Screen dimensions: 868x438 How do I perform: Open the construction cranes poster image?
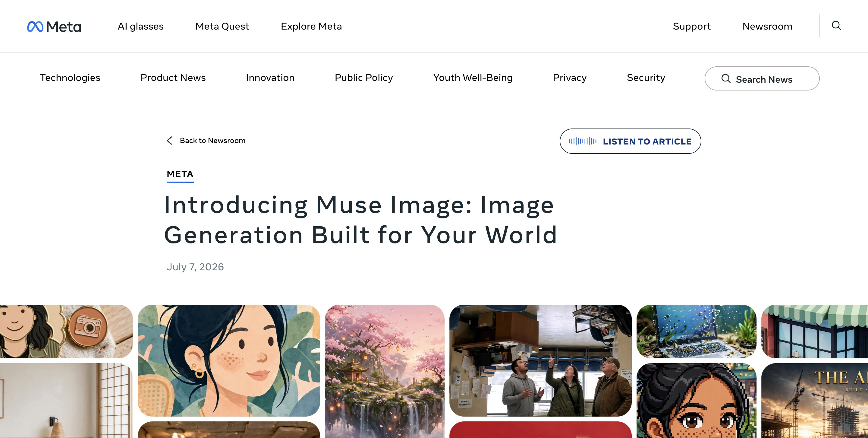[814, 401]
